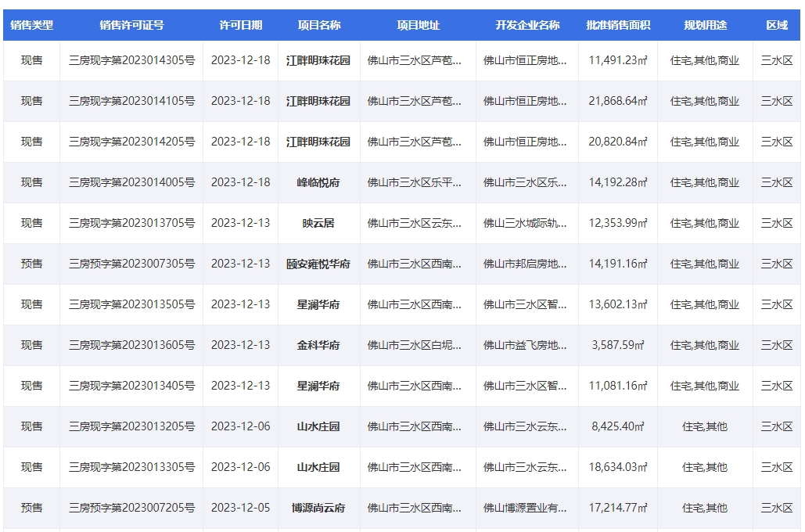Select the 佛山三水城际轨… developer cell
This screenshot has height=532, width=805.
[525, 223]
